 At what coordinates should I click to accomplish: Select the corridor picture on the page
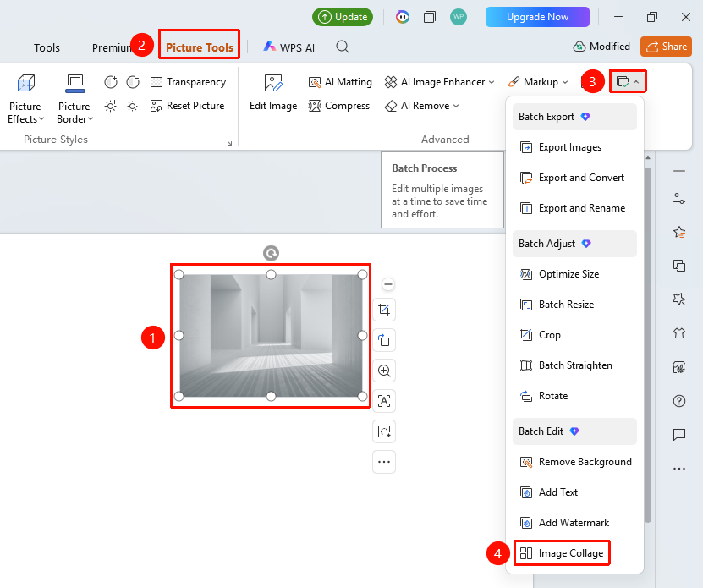click(271, 336)
